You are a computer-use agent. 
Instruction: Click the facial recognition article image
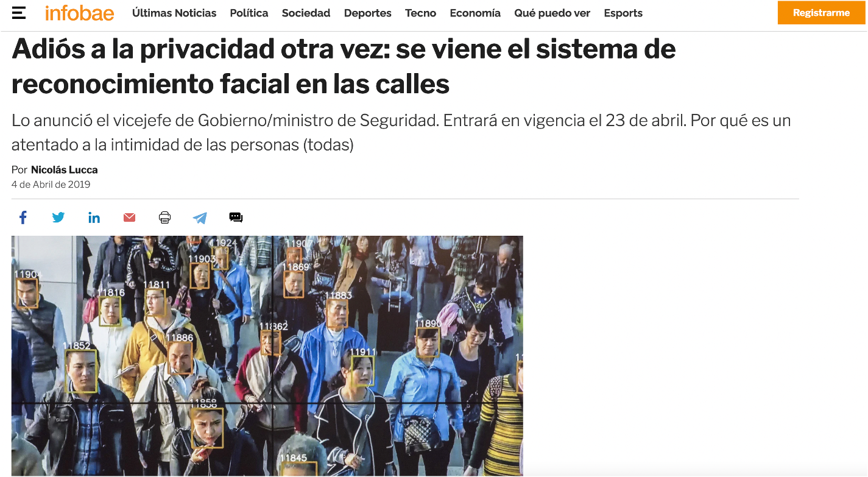[267, 356]
